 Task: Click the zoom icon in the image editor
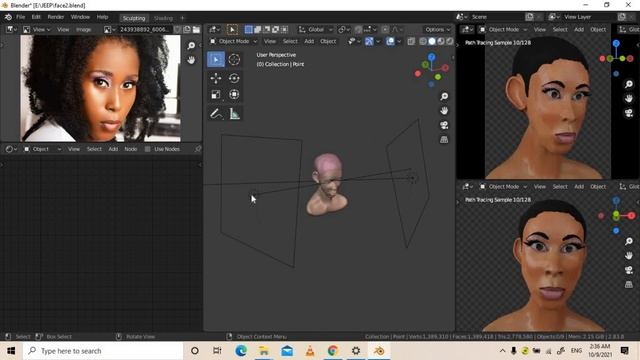coord(191,45)
